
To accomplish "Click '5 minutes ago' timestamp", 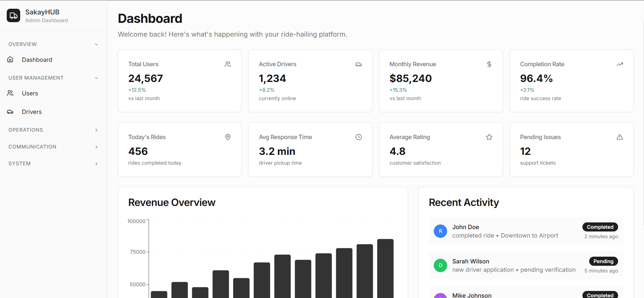I will click(x=601, y=271).
